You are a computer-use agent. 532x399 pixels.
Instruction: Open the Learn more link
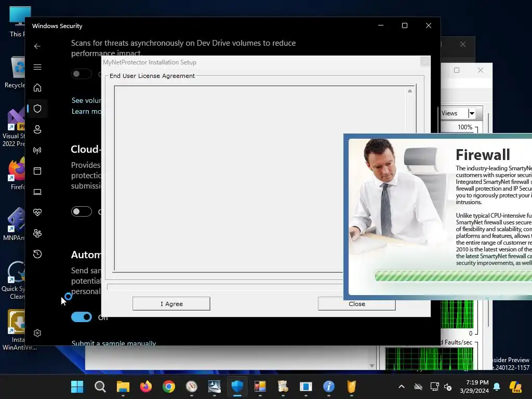86,111
